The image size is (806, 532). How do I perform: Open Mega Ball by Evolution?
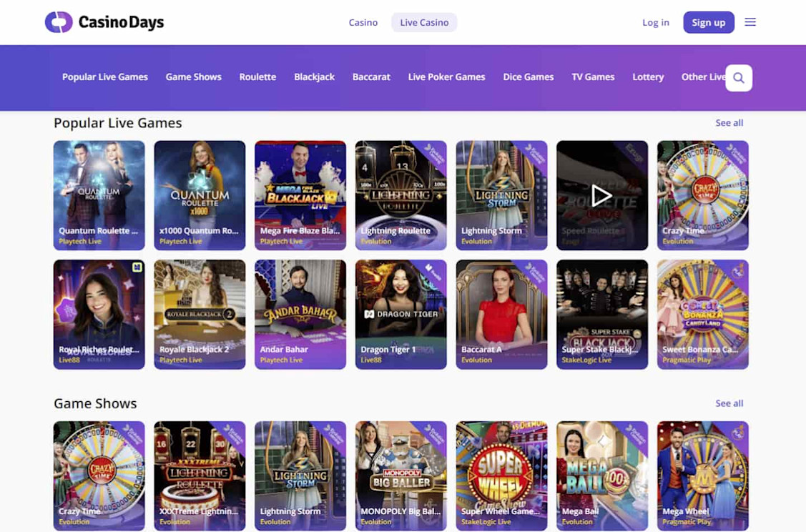tap(602, 476)
